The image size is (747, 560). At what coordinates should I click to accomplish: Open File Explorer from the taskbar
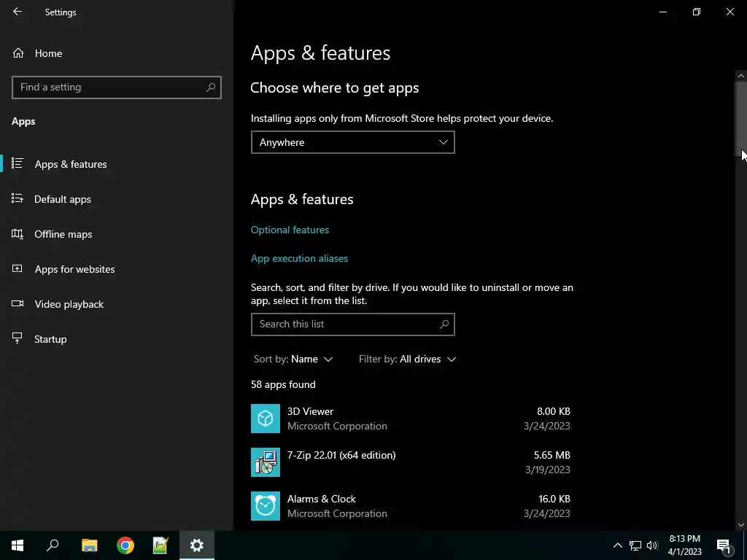(89, 545)
